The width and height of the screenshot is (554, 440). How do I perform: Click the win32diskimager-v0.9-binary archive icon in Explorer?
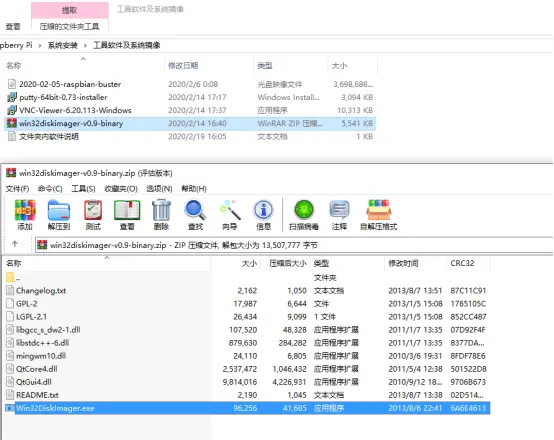[x=12, y=123]
